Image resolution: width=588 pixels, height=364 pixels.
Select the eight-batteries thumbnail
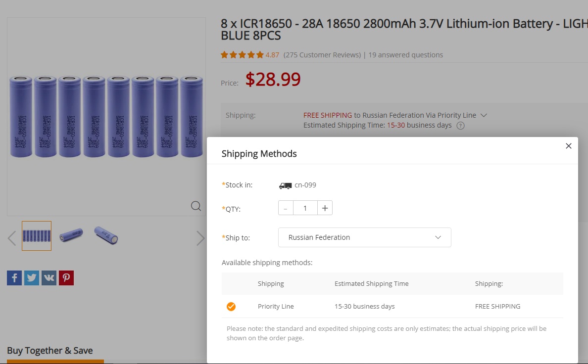[37, 236]
